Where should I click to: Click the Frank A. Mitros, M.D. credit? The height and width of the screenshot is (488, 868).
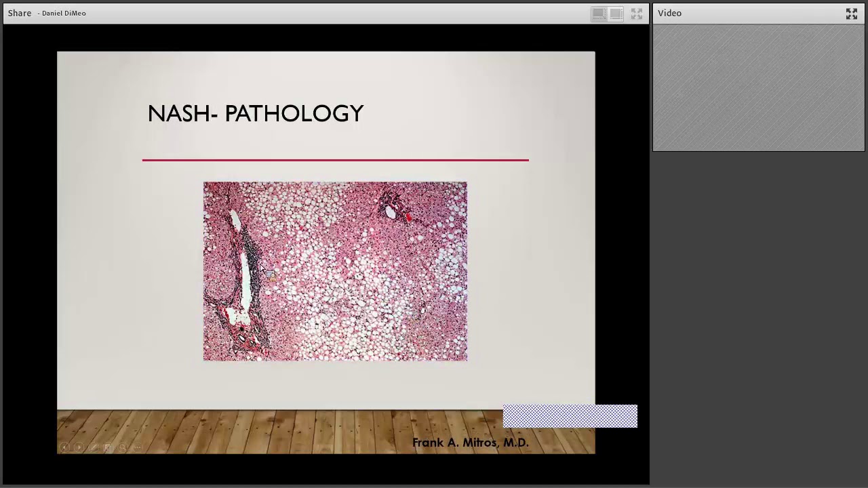click(x=470, y=443)
